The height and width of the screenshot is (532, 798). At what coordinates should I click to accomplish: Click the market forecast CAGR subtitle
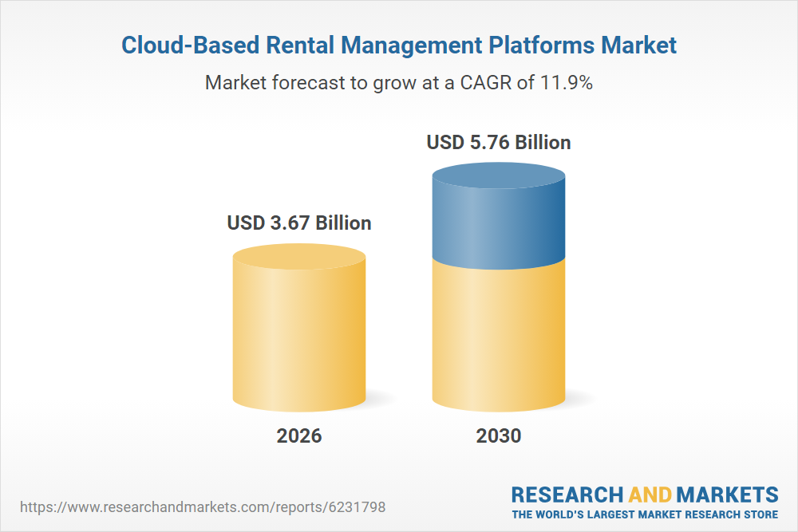(x=399, y=82)
